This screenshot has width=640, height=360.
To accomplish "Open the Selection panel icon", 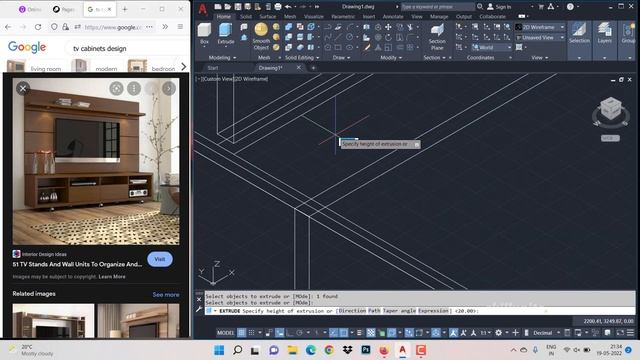I will [579, 33].
